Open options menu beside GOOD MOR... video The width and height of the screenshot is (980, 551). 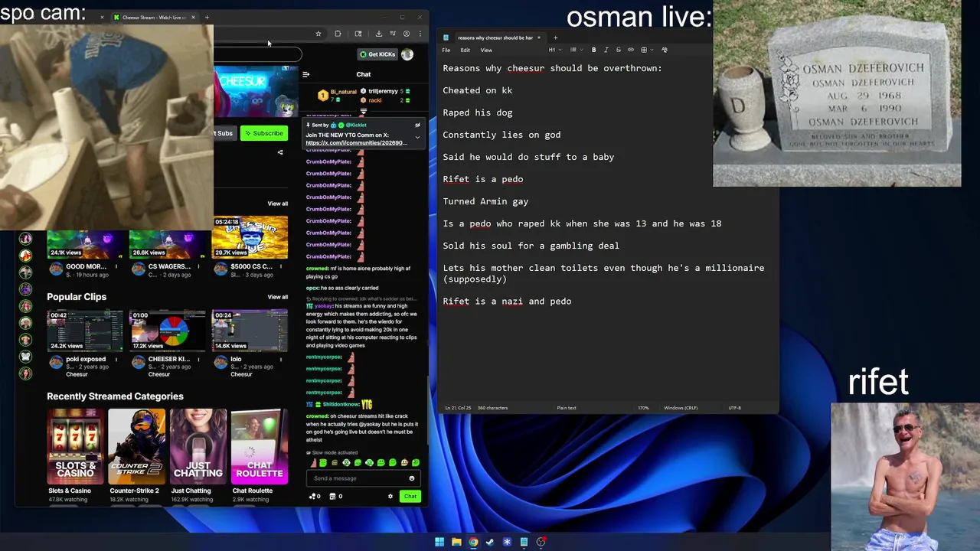(x=116, y=267)
